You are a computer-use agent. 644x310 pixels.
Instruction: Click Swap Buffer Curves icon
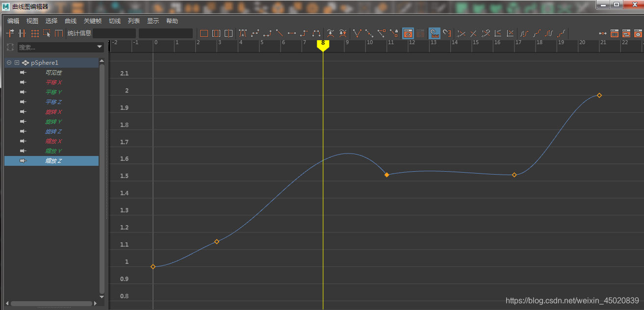pyautogui.click(x=343, y=33)
